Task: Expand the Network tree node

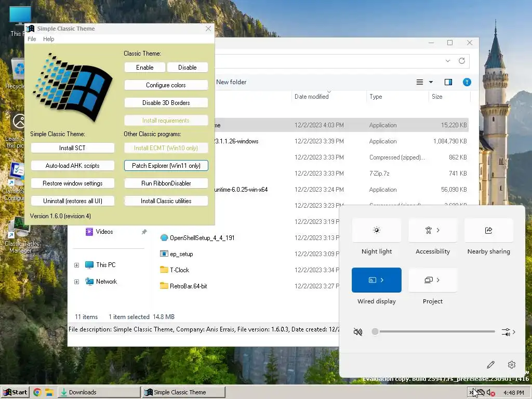Action: coord(77,282)
